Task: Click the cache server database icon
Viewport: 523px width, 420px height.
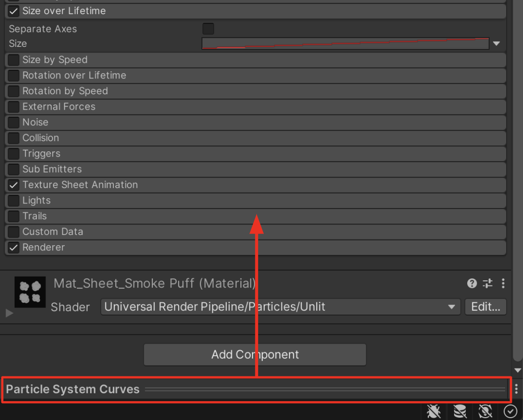Action: point(460,412)
